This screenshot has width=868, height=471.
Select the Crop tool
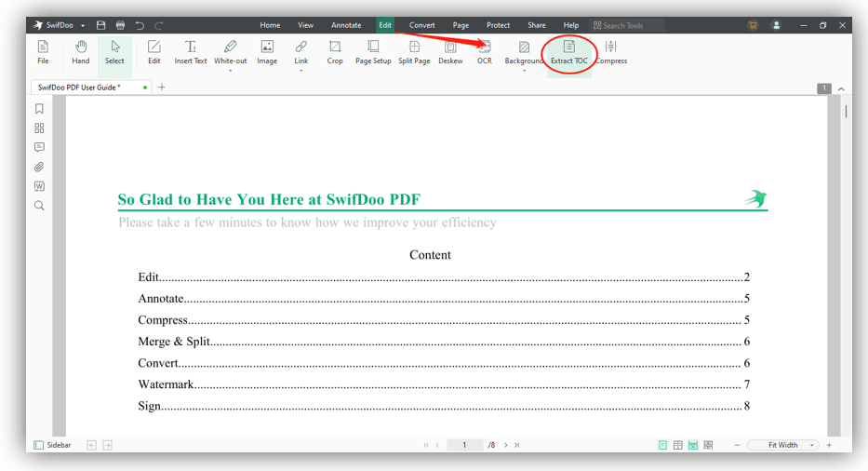click(x=335, y=52)
